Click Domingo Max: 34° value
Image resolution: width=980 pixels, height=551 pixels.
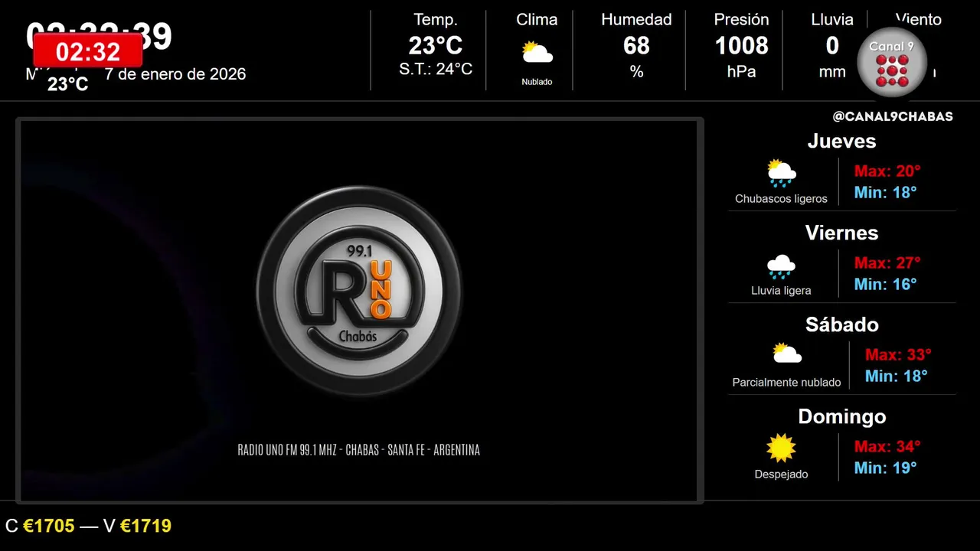(887, 446)
